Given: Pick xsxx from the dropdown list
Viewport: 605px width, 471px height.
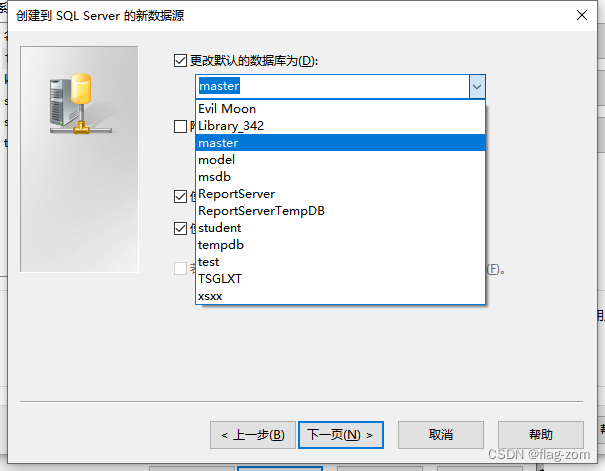Looking at the screenshot, I should pyautogui.click(x=340, y=296).
